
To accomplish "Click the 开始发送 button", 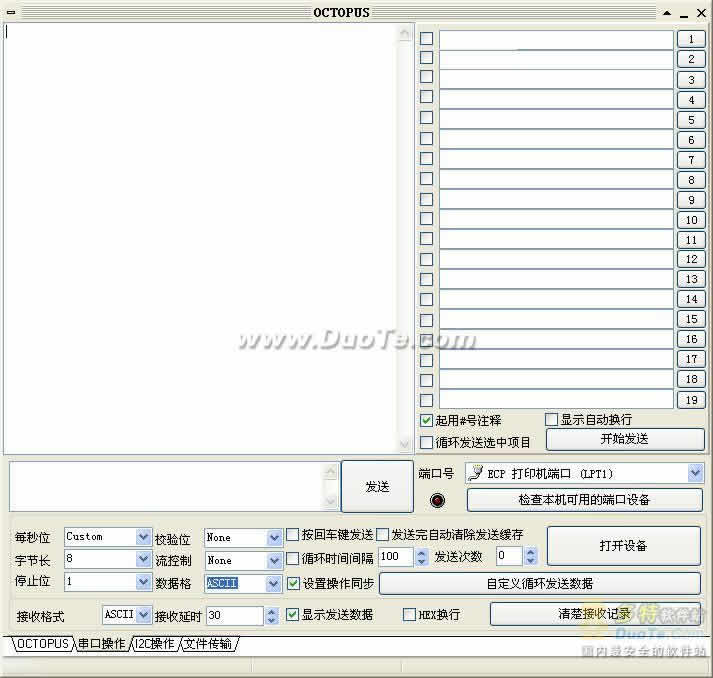I will [x=625, y=439].
